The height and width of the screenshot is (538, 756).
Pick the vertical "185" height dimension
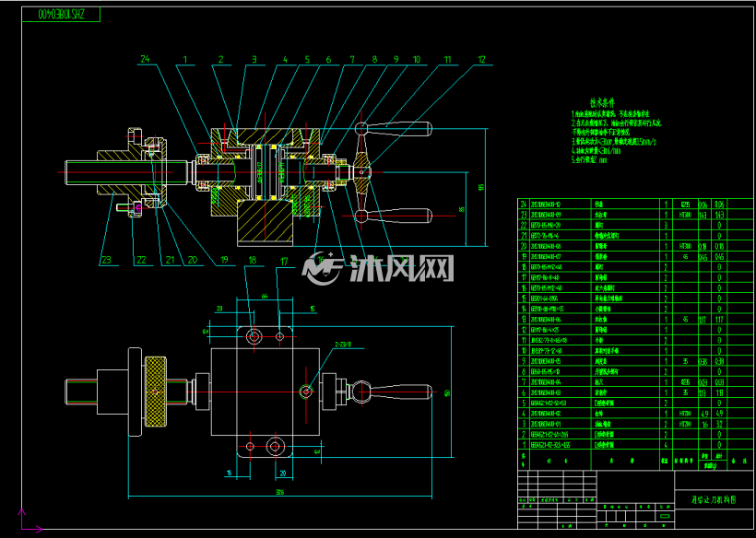[480, 187]
